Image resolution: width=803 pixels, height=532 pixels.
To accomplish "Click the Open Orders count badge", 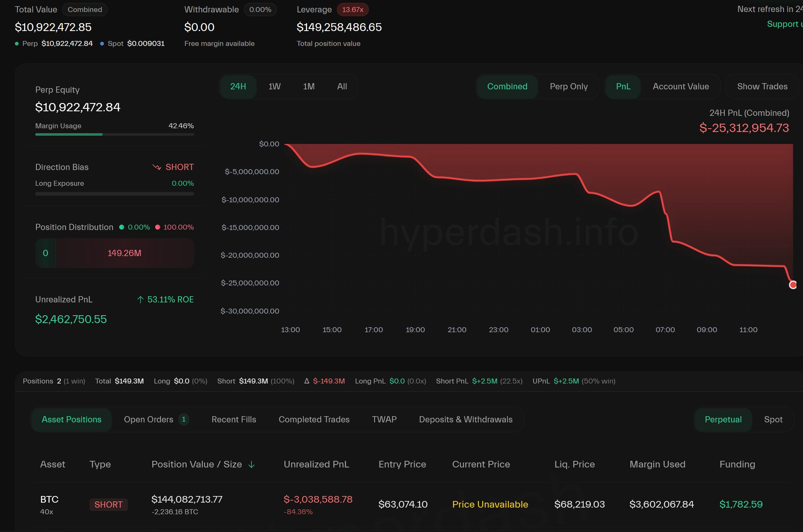I will [x=184, y=419].
